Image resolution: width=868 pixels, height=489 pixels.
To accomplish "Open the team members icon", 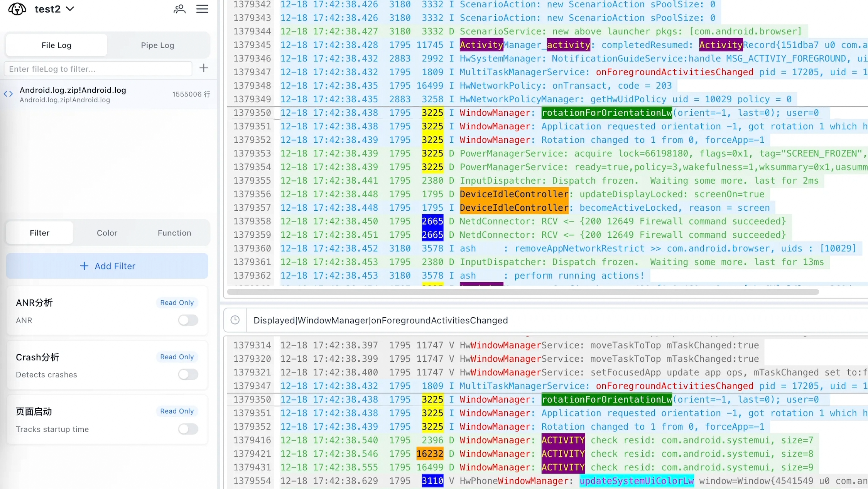I will pyautogui.click(x=179, y=9).
